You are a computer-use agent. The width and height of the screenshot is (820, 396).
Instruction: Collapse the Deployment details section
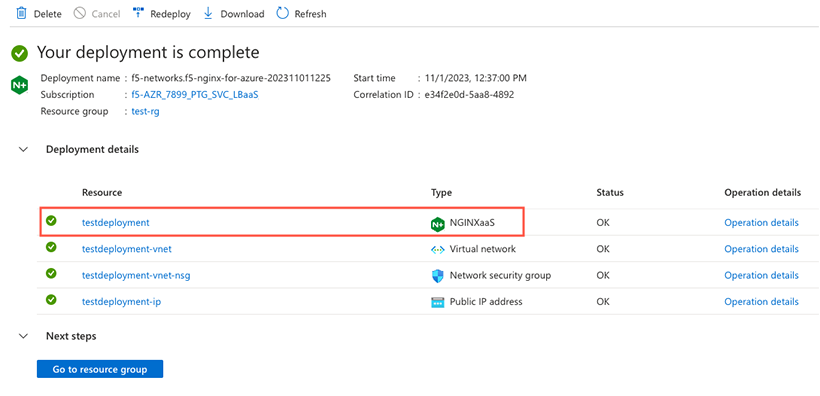coord(23,150)
